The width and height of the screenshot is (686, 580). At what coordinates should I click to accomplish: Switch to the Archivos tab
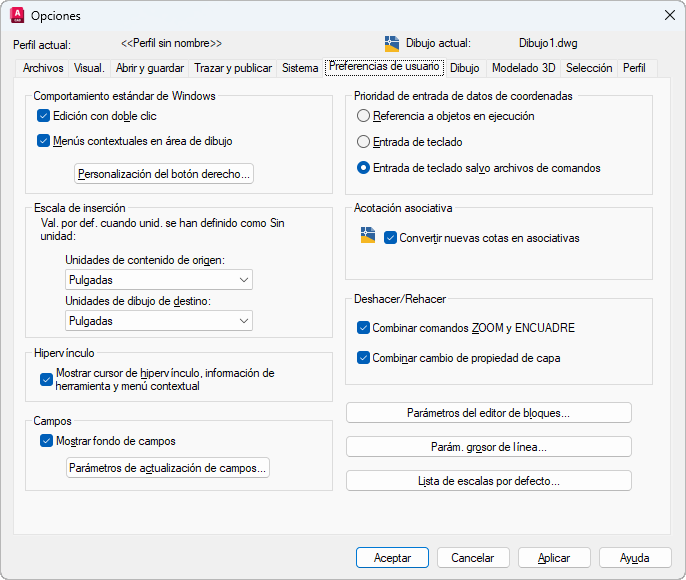[43, 68]
